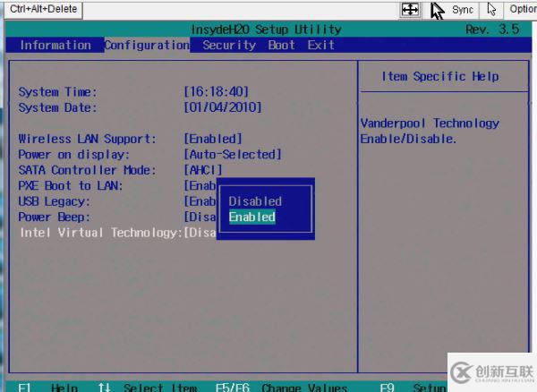The height and width of the screenshot is (392, 537).
Task: Choose Disabled in the popup list
Action: click(255, 201)
